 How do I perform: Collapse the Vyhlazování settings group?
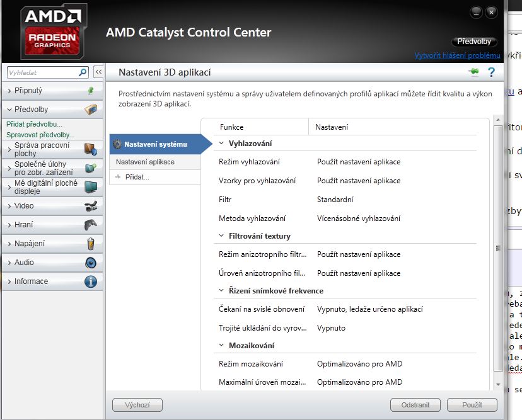tap(221, 144)
